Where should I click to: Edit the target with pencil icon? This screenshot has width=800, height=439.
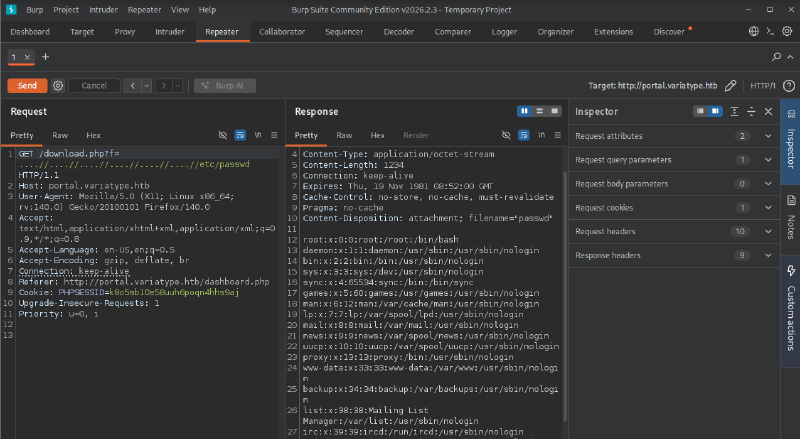pyautogui.click(x=731, y=86)
